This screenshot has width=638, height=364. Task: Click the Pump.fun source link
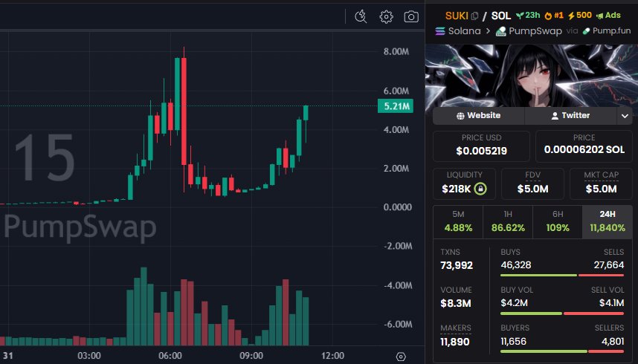(606, 31)
